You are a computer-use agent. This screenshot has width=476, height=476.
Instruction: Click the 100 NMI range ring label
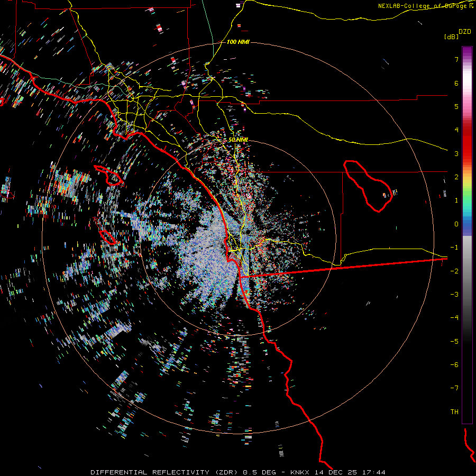click(x=237, y=42)
